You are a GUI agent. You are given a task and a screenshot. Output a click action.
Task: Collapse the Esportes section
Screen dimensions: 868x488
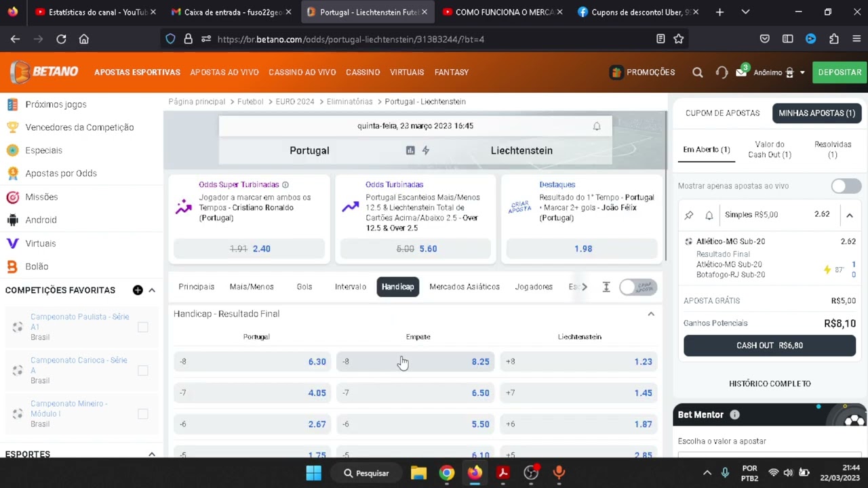[x=152, y=454]
